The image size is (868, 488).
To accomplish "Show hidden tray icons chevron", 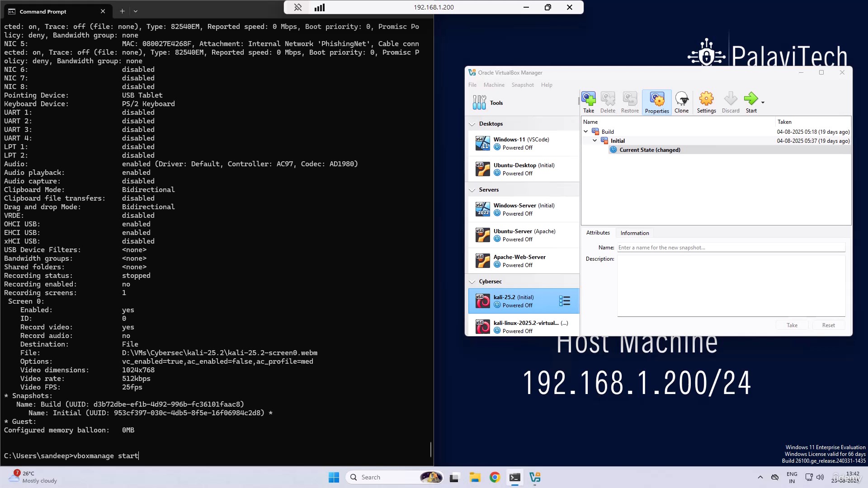I will pos(760,477).
